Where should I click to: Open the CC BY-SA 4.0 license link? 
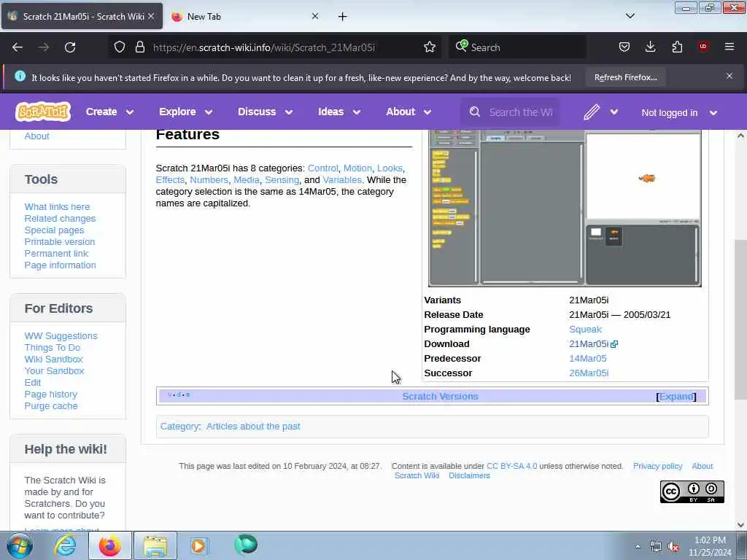(x=511, y=466)
